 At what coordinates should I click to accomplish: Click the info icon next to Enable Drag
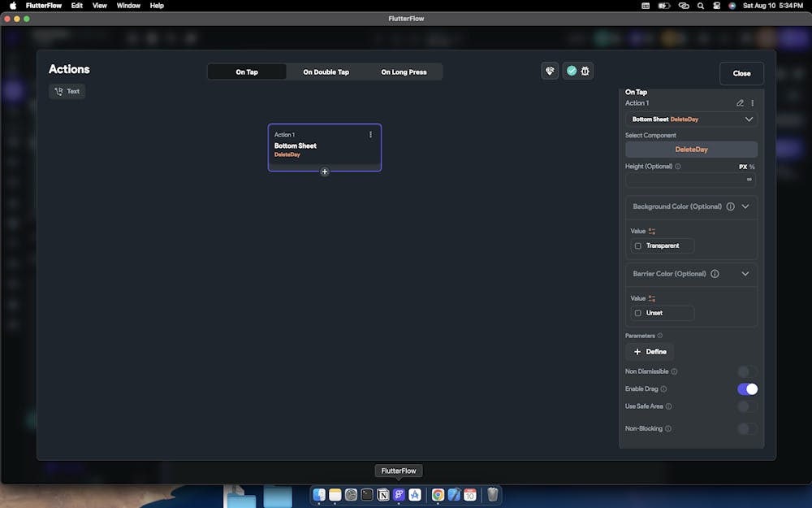coord(664,389)
